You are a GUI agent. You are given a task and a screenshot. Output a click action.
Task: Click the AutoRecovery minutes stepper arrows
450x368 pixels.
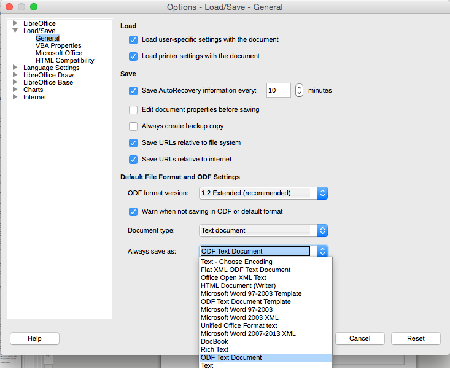coord(299,90)
